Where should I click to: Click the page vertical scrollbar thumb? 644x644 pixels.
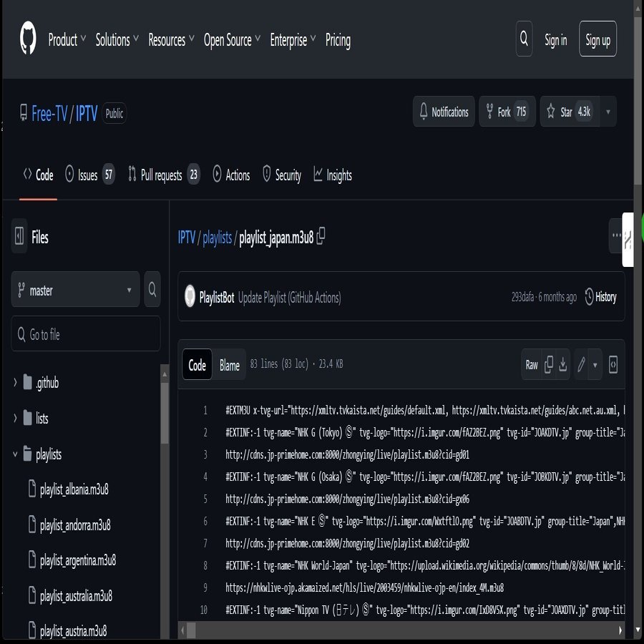click(638, 101)
